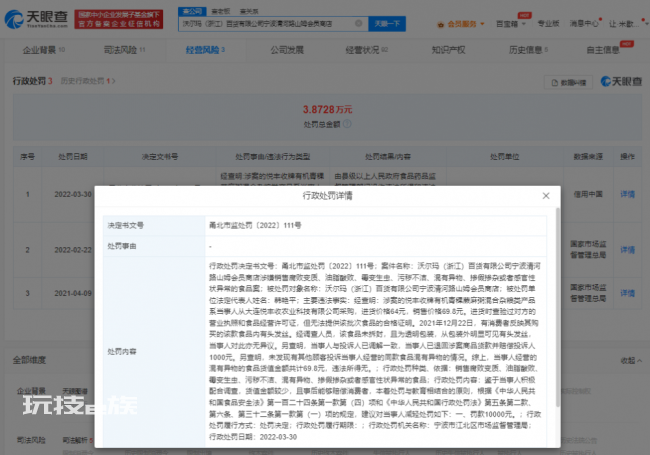
Task: Click the 天眼一下 search button
Action: (387, 24)
